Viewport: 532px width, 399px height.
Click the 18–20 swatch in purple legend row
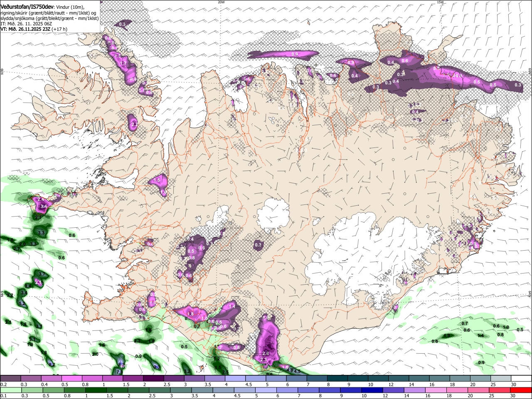click(x=460, y=379)
